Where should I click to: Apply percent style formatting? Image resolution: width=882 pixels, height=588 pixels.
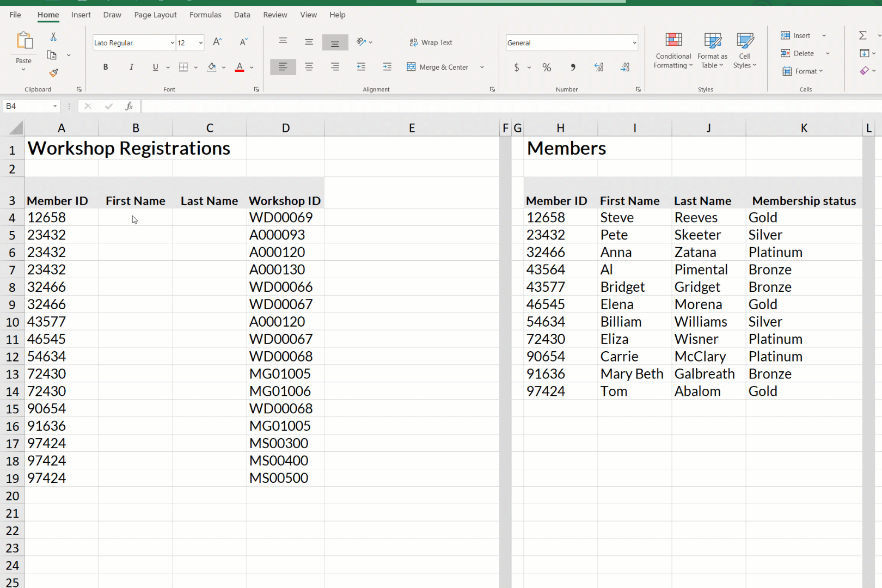tap(547, 67)
